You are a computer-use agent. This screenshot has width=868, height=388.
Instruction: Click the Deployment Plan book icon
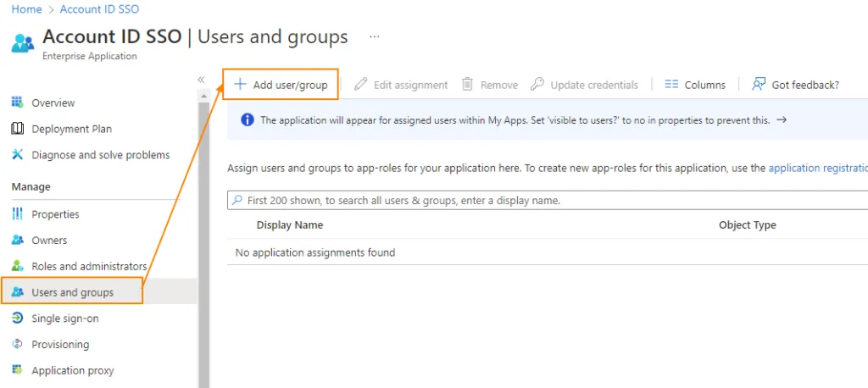click(x=17, y=129)
